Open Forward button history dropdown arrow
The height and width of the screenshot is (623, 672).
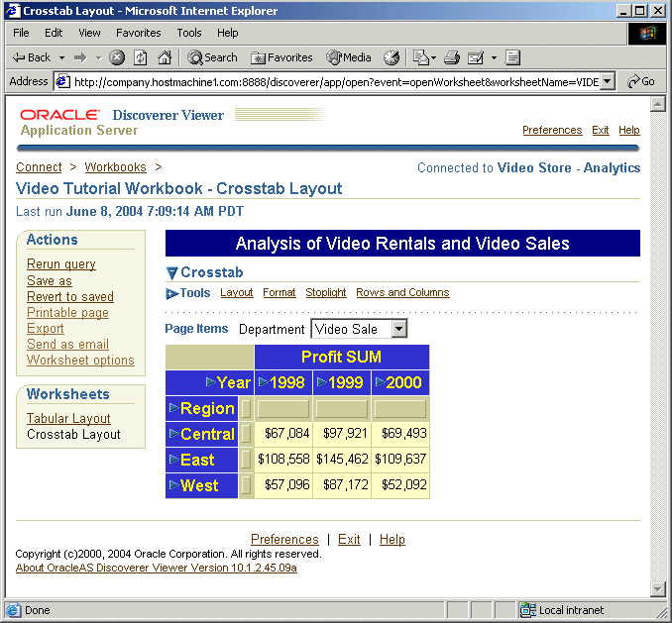point(98,57)
